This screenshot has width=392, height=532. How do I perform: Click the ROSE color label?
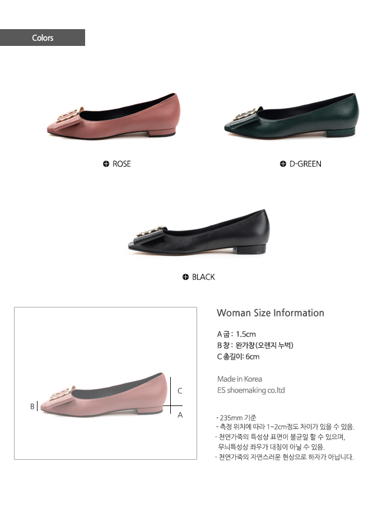click(x=122, y=164)
